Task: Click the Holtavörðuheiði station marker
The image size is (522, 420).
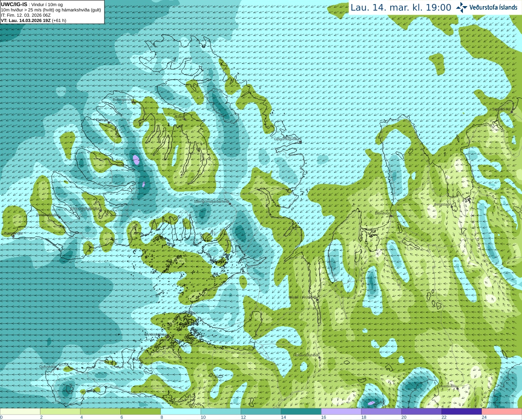Action: (319, 358)
